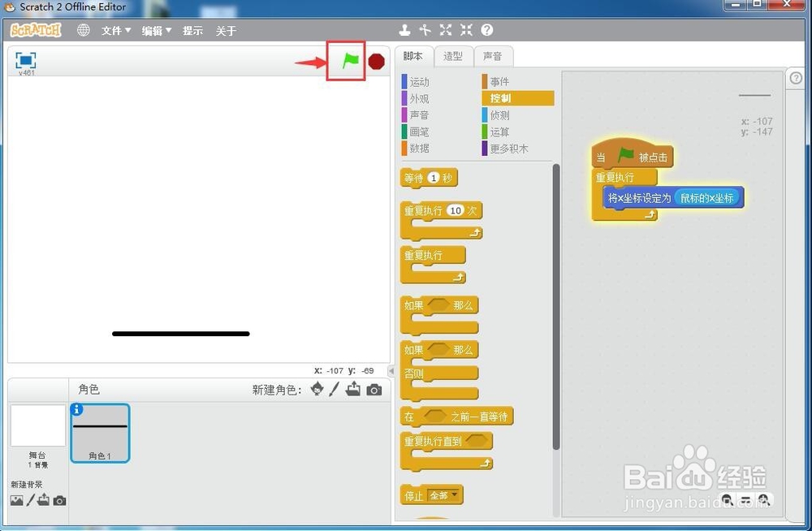Image resolution: width=812 pixels, height=531 pixels.
Task: Open the help tips panel icon
Action: point(796,78)
